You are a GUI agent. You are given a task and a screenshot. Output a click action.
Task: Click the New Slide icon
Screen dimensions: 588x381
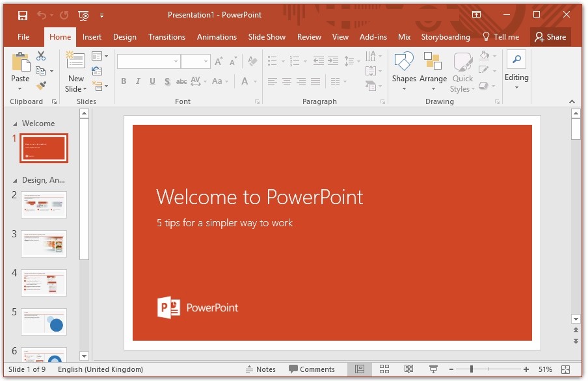(75, 60)
